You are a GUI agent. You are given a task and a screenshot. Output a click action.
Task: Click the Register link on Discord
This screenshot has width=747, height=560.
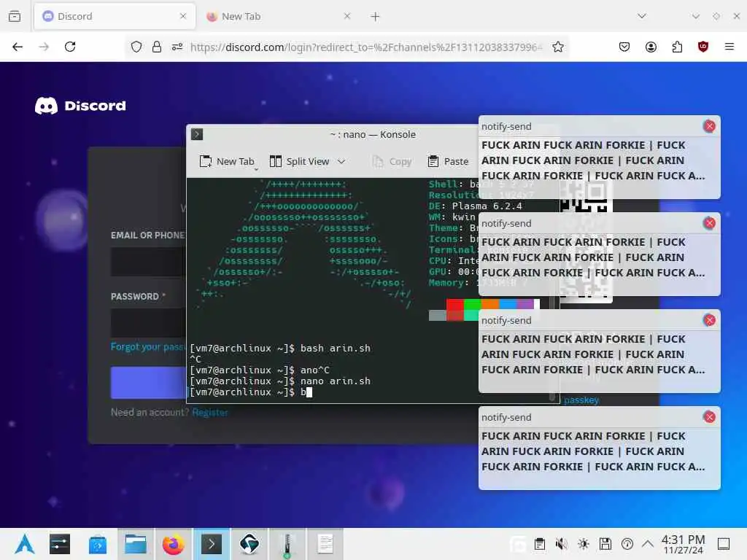point(210,413)
